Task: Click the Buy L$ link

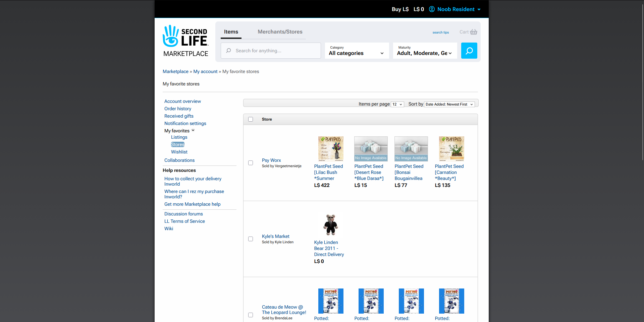Action: (x=400, y=9)
